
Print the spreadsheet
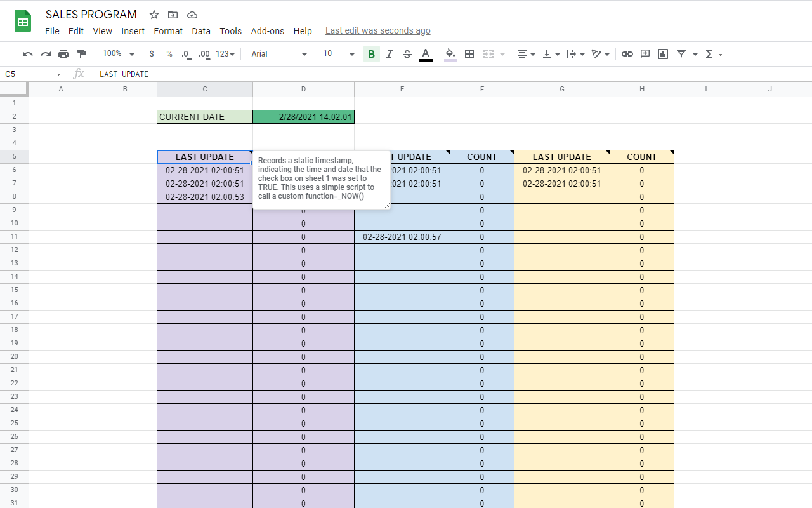[63, 54]
